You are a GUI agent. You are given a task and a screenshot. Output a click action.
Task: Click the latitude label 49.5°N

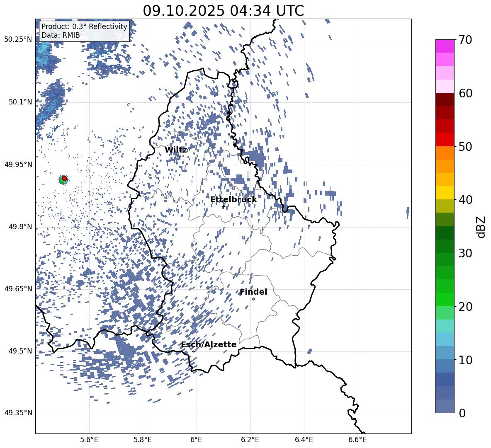(20, 351)
